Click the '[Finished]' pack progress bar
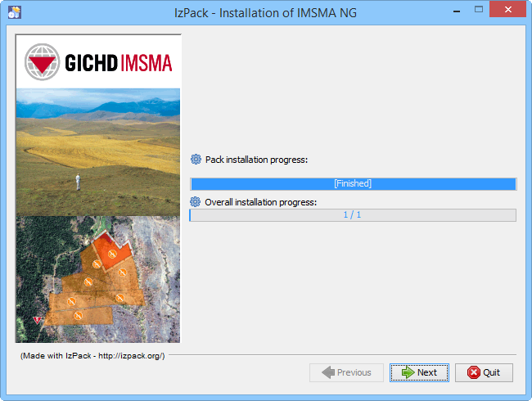 [353, 184]
